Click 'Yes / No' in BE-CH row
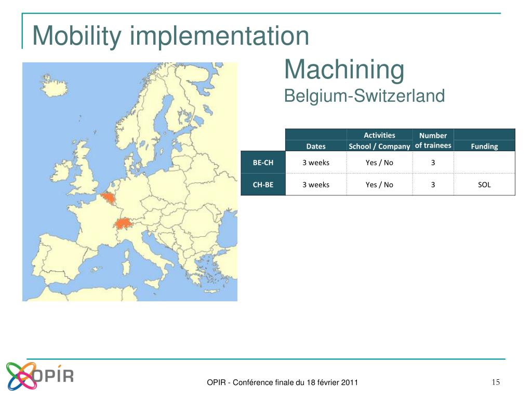 (379, 163)
